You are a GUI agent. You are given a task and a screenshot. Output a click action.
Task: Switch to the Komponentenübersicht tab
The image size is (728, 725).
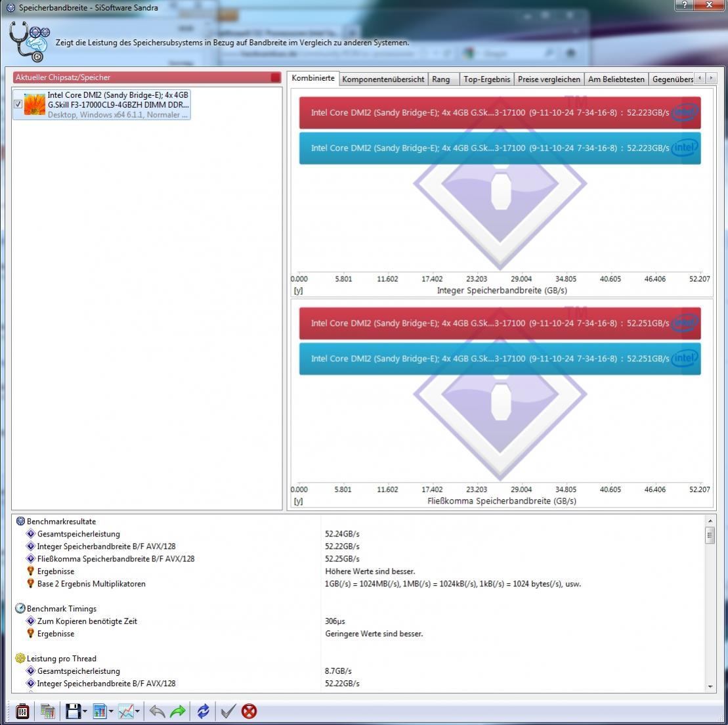pyautogui.click(x=383, y=79)
